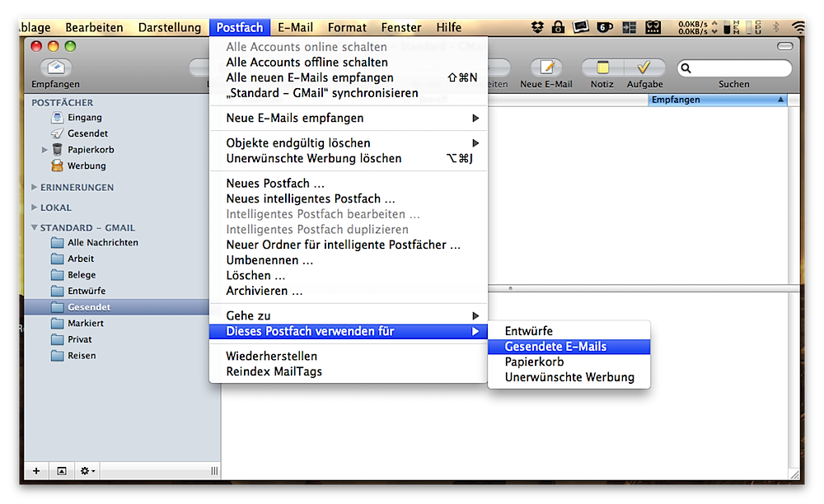Click Reindex MailTags menu entry
This screenshot has width=824, height=504.
point(274,371)
